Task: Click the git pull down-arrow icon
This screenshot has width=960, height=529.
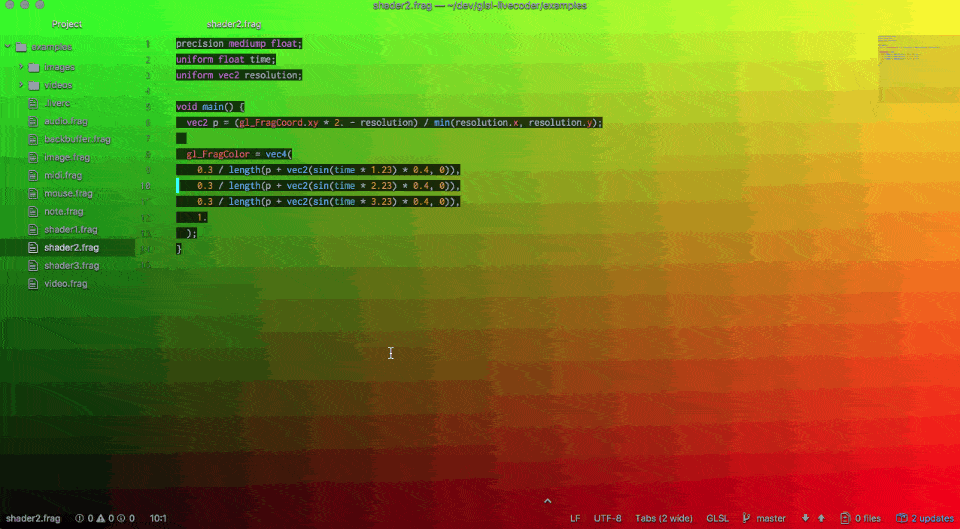Action: pyautogui.click(x=805, y=518)
